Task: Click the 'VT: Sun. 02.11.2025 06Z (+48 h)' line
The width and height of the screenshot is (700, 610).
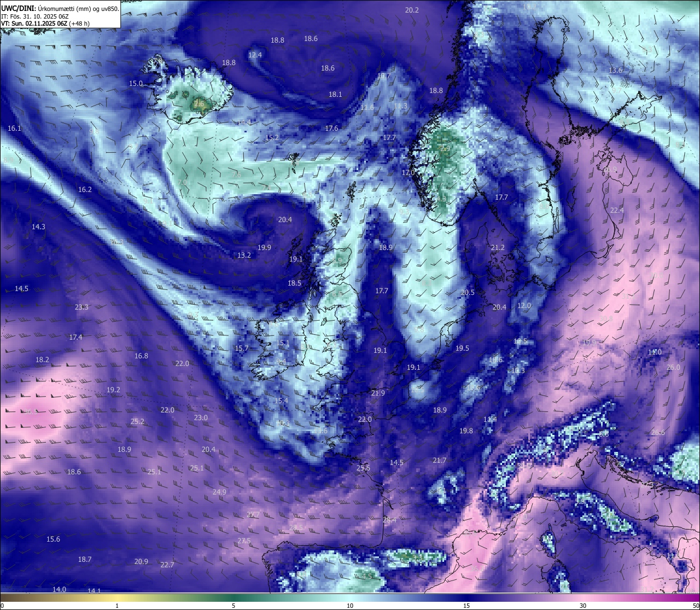Action: (45, 24)
